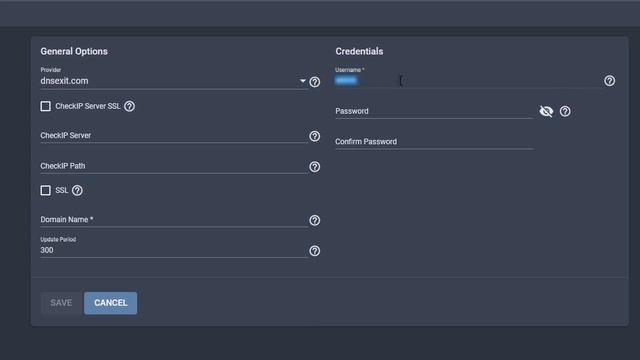Viewport: 640px width, 360px height.
Task: Open help for Domain Name field
Action: click(314, 220)
